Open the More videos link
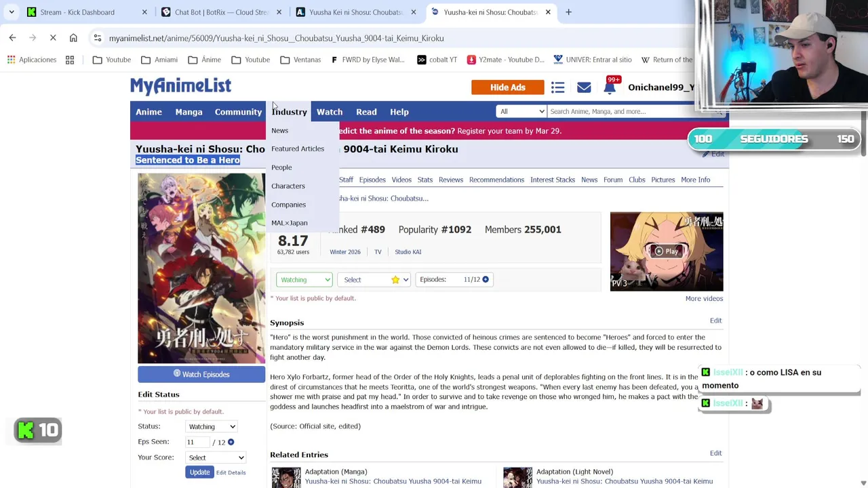 pos(704,298)
